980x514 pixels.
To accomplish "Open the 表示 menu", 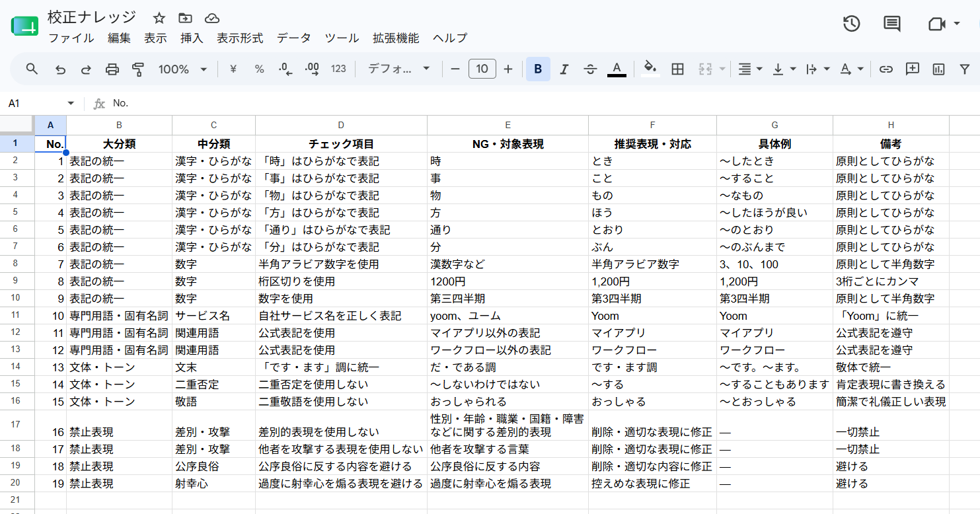I will [x=155, y=38].
